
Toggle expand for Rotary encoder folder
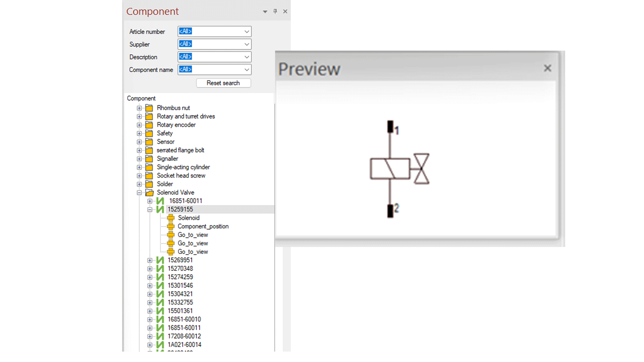click(x=139, y=125)
